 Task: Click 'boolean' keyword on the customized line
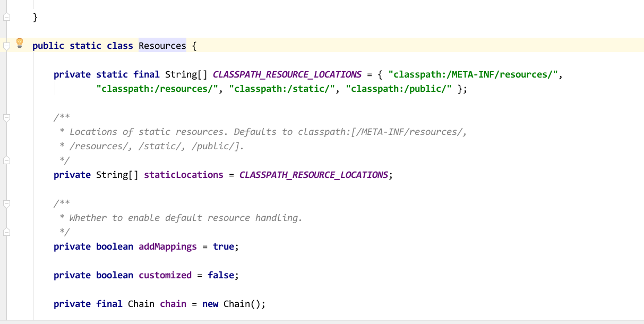click(115, 275)
